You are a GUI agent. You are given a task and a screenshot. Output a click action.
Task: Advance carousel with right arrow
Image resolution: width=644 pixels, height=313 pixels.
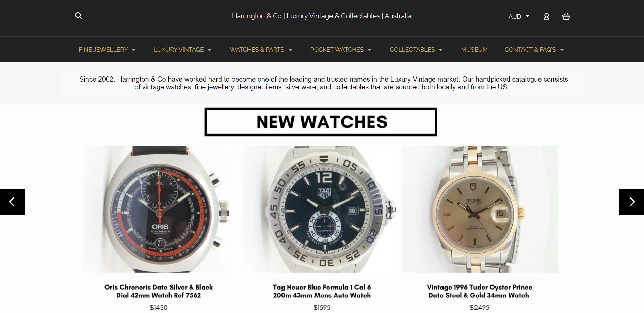[x=632, y=202]
